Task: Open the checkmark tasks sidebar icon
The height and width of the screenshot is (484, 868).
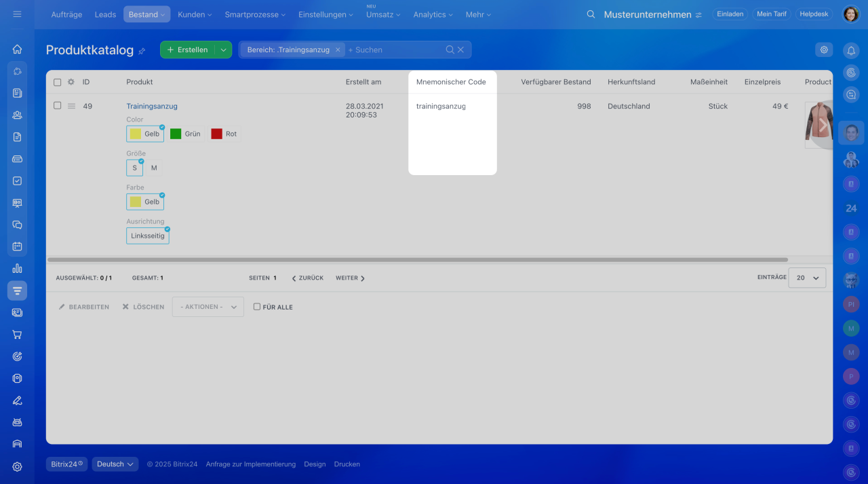Action: (17, 181)
